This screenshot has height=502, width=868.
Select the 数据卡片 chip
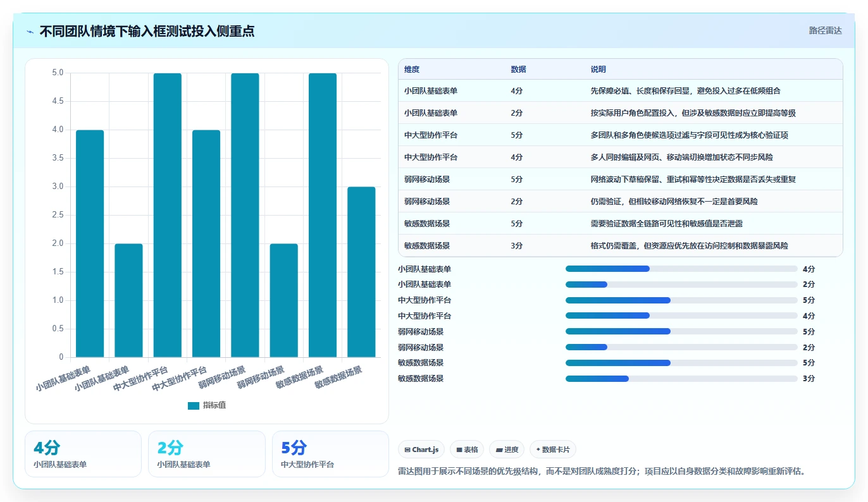point(553,450)
